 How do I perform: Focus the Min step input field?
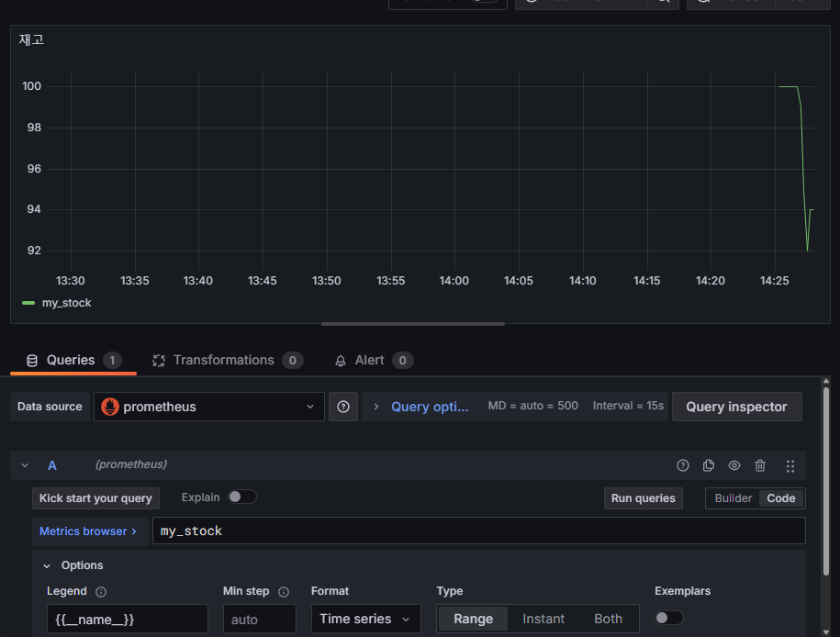tap(259, 619)
